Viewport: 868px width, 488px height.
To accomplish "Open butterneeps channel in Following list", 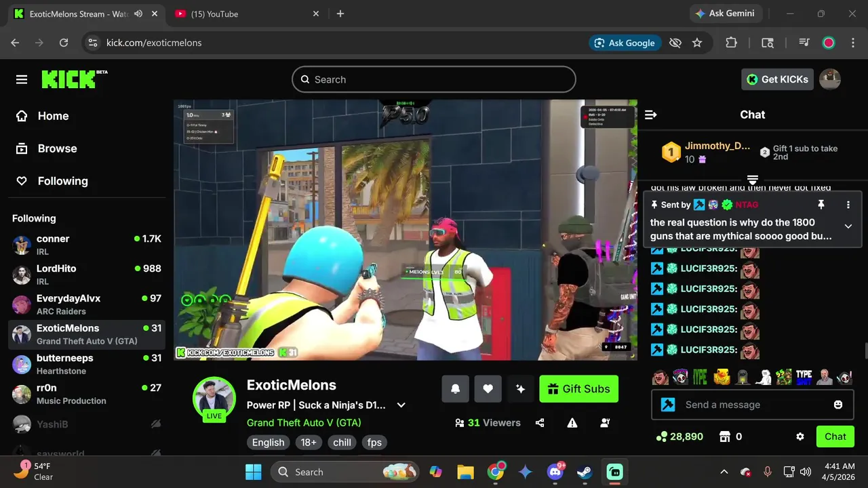I will coord(87,365).
